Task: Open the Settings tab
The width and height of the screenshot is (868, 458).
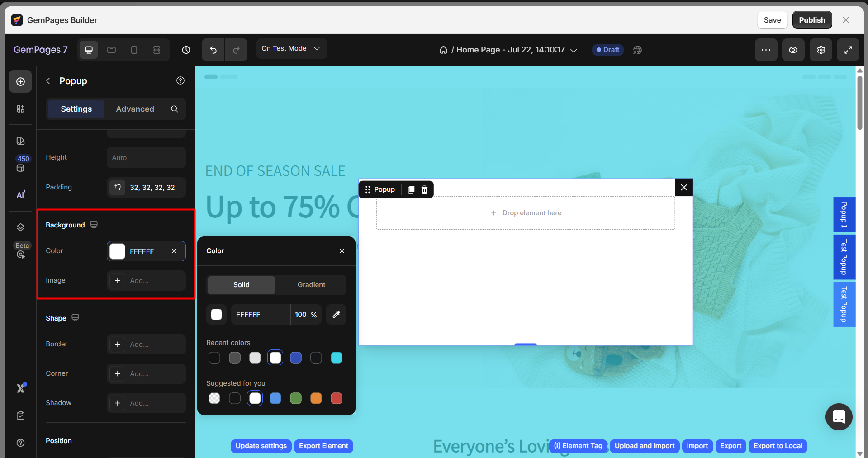Action: tap(76, 109)
